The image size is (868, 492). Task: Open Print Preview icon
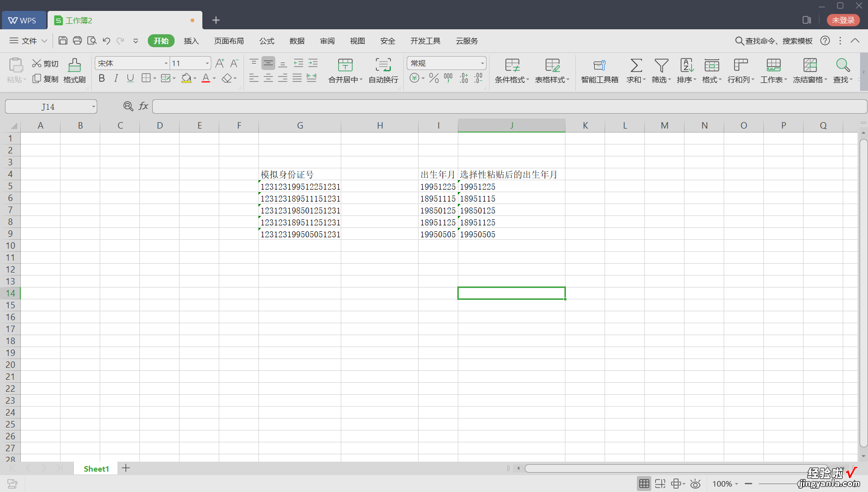click(x=92, y=41)
